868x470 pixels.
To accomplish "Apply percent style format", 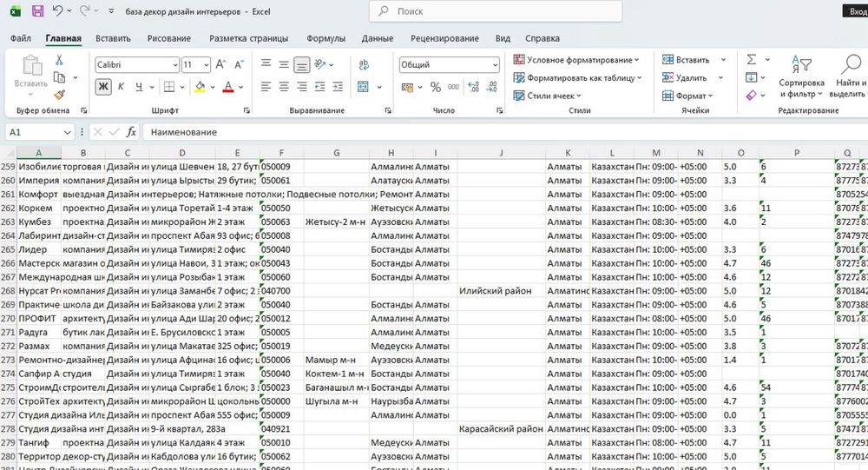I will tap(436, 87).
